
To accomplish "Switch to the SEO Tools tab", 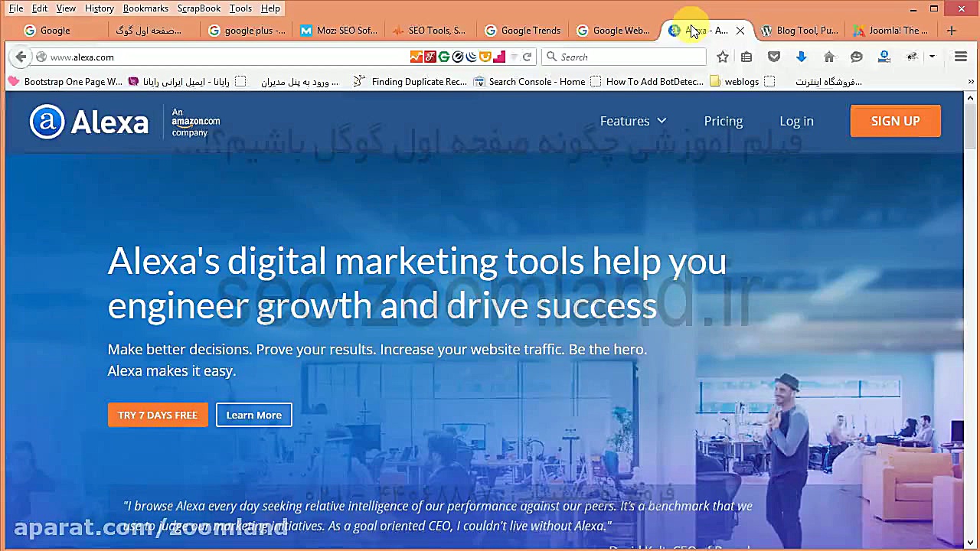I will pos(430,31).
